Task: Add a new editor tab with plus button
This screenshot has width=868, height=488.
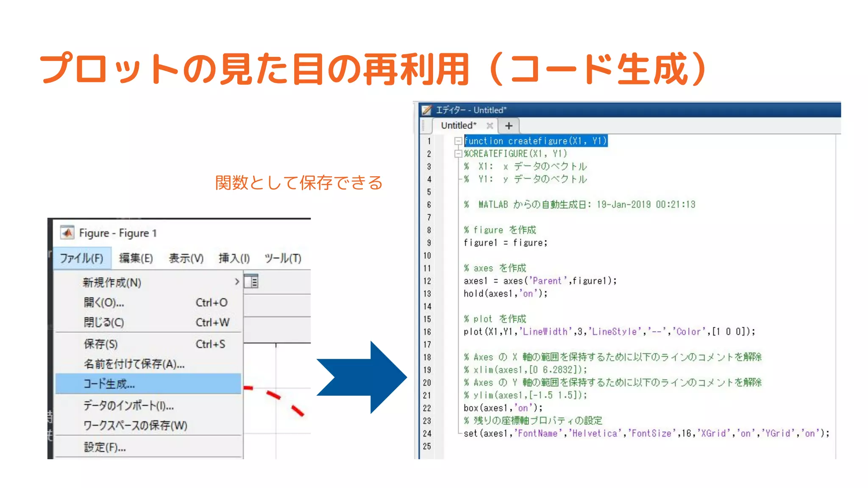Action: coord(509,126)
